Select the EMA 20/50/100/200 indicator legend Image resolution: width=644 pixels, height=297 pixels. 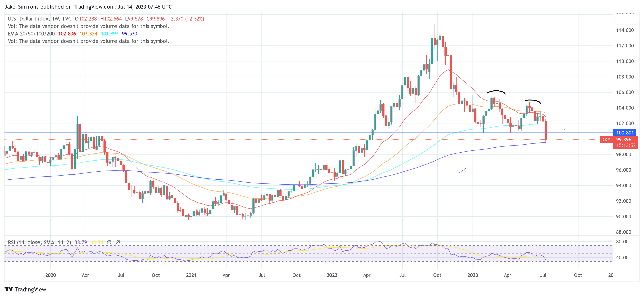[31, 34]
